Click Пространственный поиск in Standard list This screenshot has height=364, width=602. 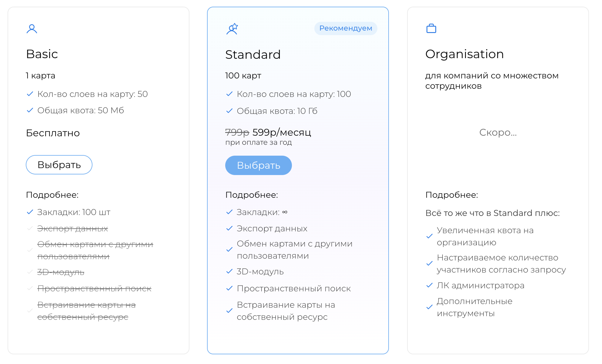294,288
